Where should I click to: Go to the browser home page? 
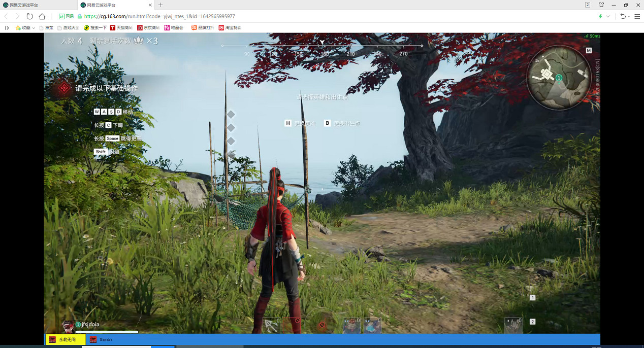click(42, 16)
